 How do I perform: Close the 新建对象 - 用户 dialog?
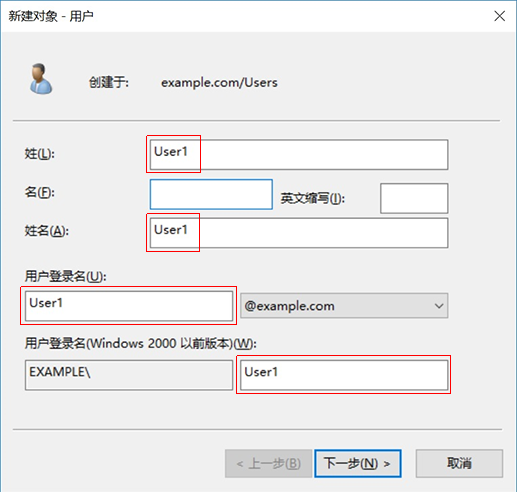[499, 16]
